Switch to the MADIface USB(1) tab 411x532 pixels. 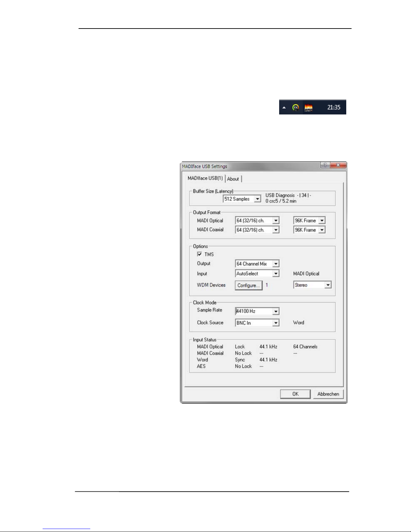(x=205, y=178)
